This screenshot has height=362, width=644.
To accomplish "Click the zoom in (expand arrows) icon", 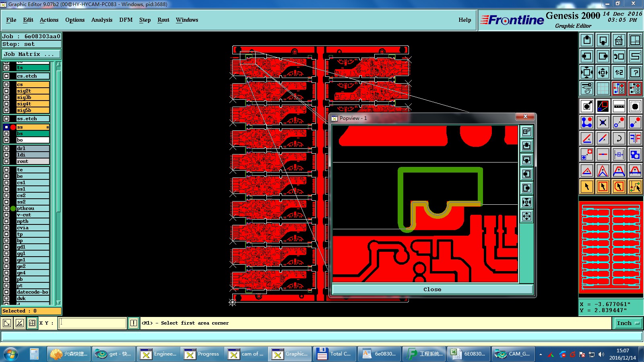I will 587,72.
